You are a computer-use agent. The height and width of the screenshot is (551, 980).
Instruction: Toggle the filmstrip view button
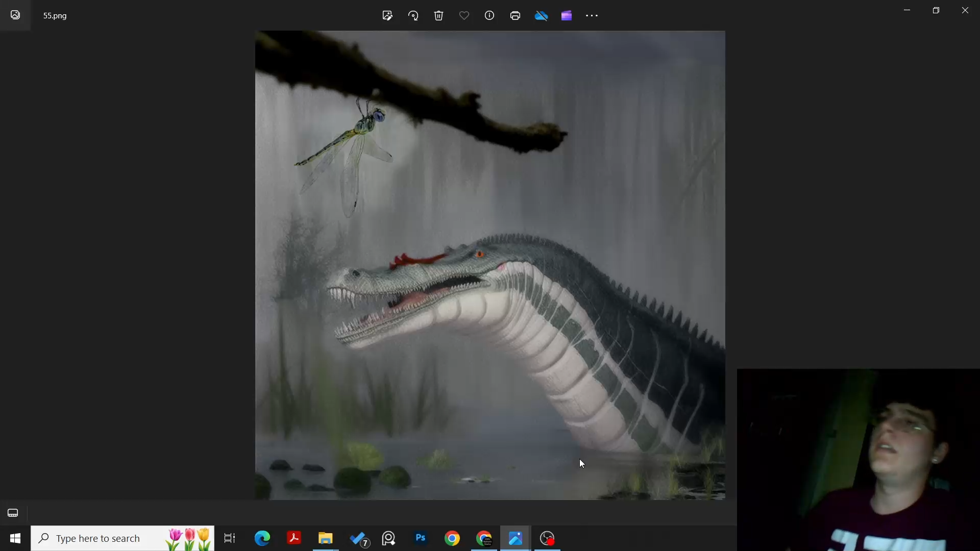[x=13, y=513]
